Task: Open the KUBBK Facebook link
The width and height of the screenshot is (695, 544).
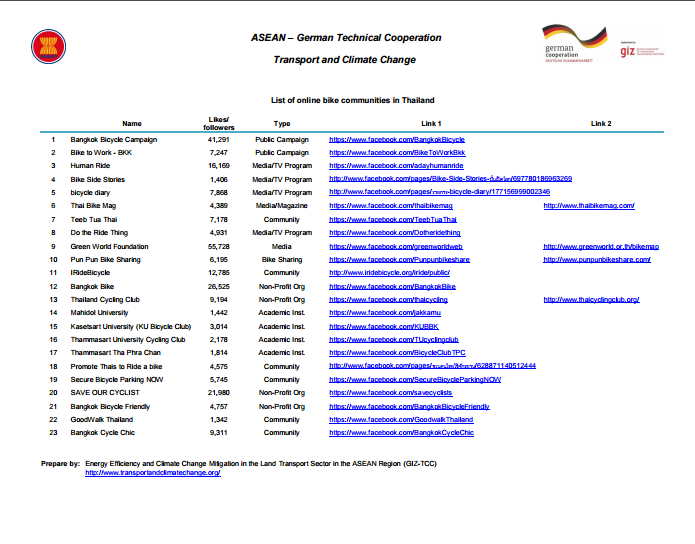Action: pos(384,327)
